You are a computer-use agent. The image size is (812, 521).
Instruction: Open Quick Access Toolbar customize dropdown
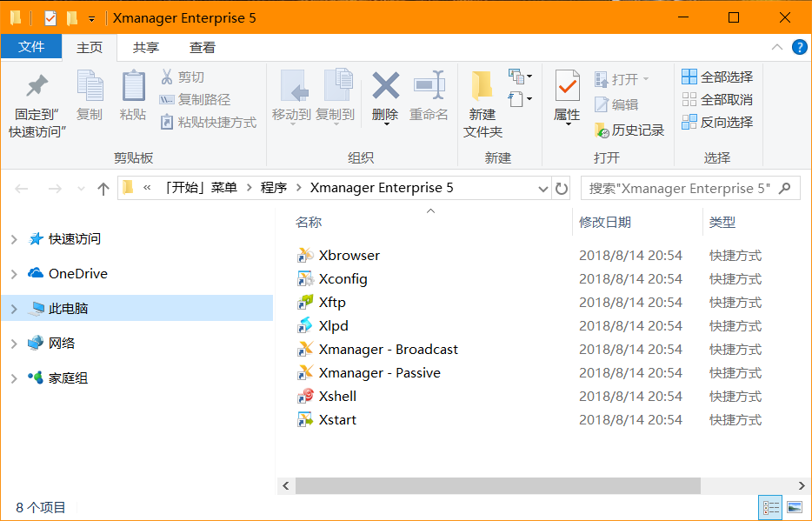(x=91, y=19)
